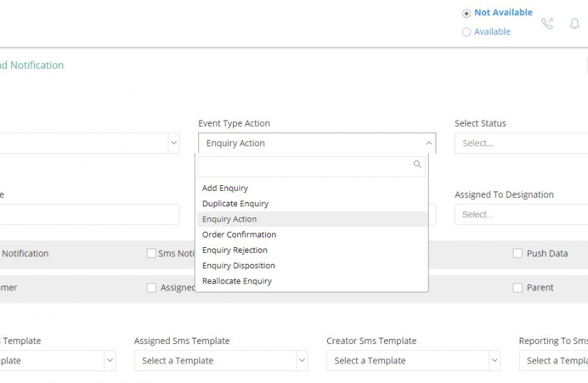
Task: Check the Assigned checkbox
Action: pyautogui.click(x=152, y=288)
